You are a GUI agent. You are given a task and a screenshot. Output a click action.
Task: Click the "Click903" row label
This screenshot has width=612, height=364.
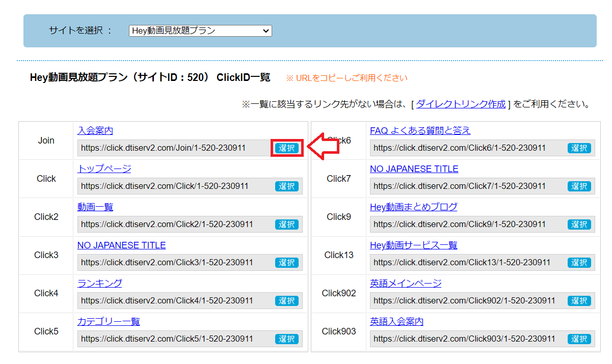pos(339,331)
